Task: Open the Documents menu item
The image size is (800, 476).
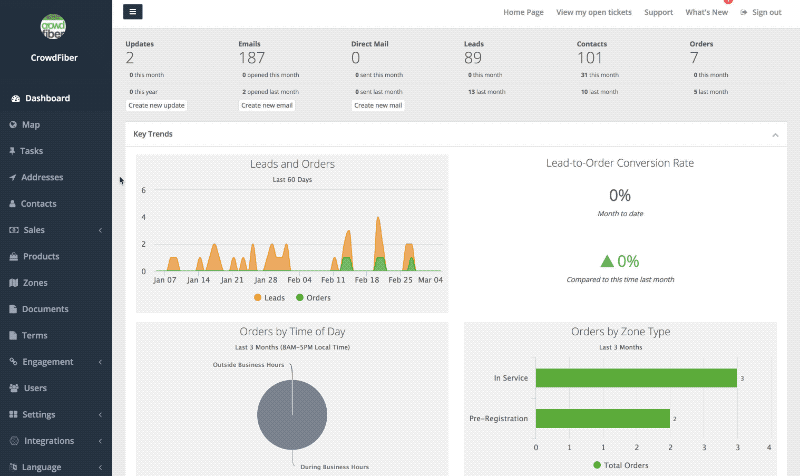Action: (x=45, y=309)
